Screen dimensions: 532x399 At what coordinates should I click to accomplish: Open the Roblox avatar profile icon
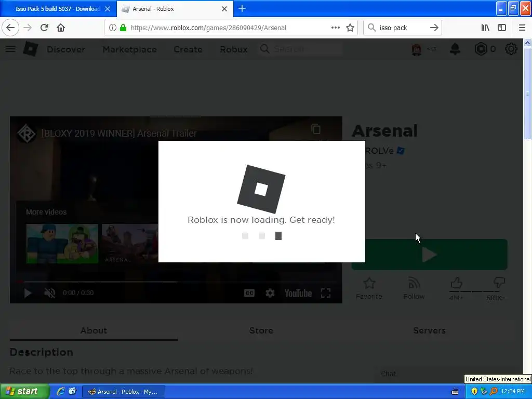(417, 49)
